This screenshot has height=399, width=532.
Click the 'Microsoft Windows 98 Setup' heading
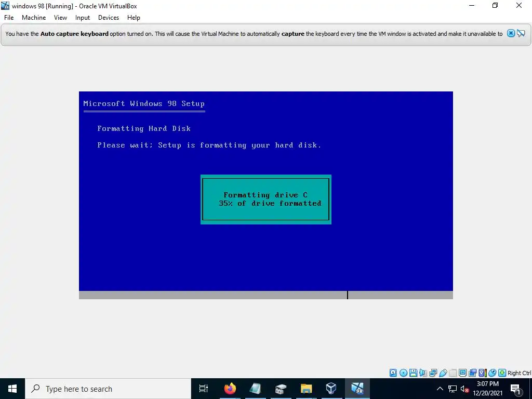144,103
